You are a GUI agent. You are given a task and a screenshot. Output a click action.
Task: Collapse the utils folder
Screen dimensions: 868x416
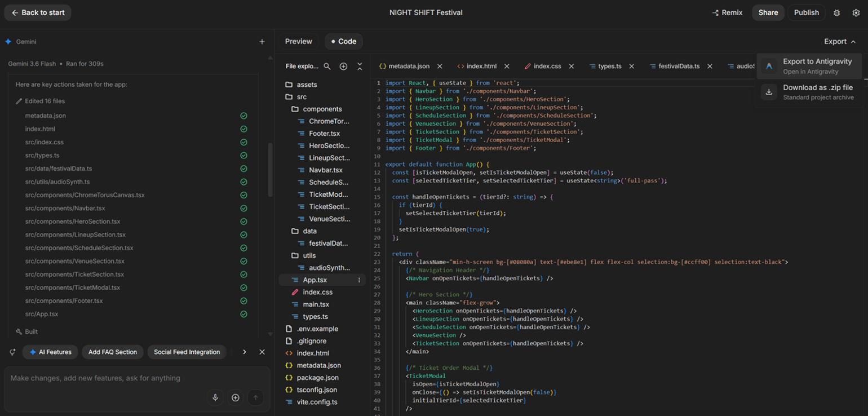(x=322, y=255)
